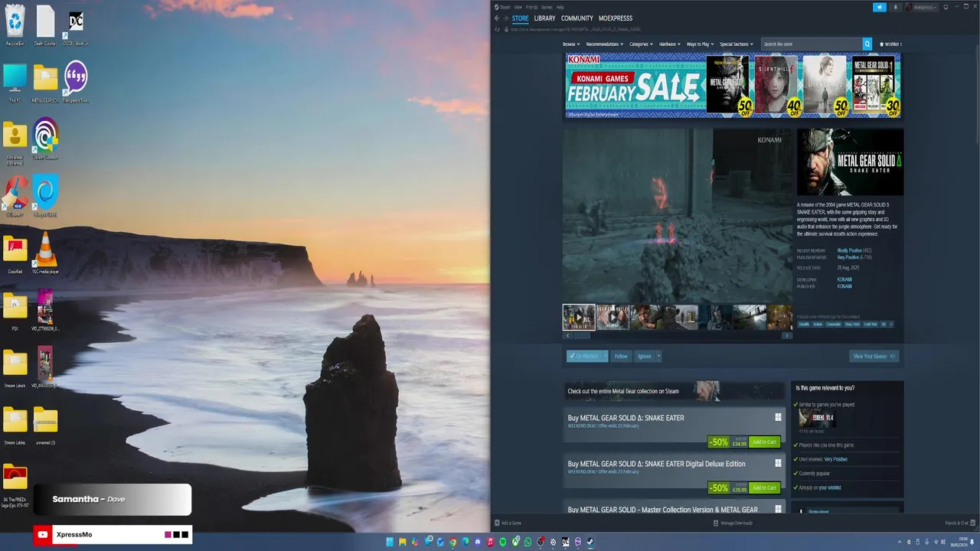Open Google Chrome from the taskbar
Viewport: 980px width, 551px height.
click(453, 542)
